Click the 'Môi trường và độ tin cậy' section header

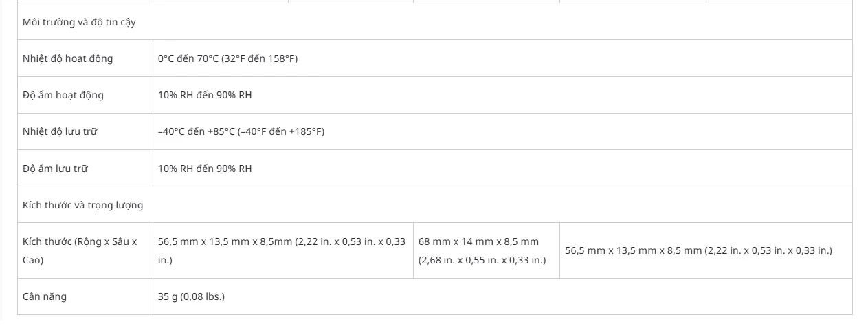tap(79, 22)
